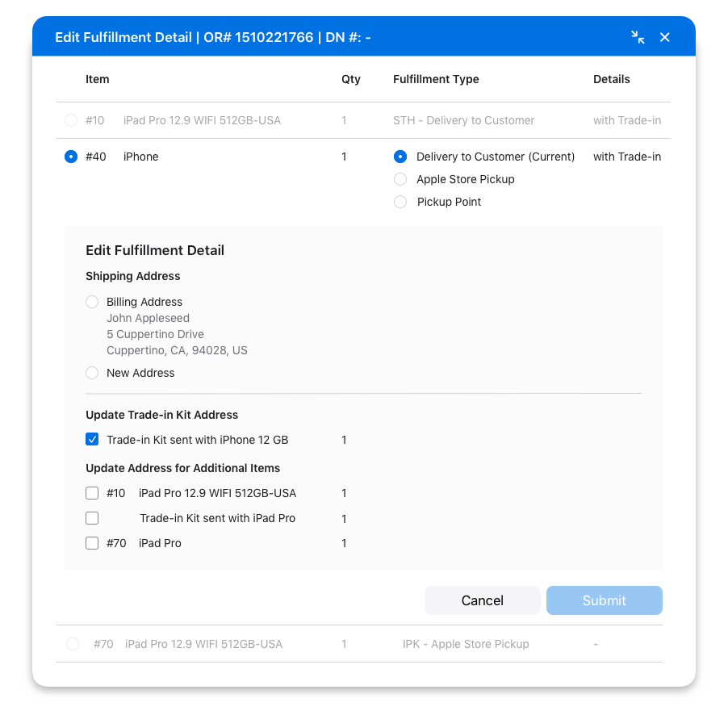The height and width of the screenshot is (719, 728).
Task: Click the Fulfillment Type column header
Action: [436, 79]
